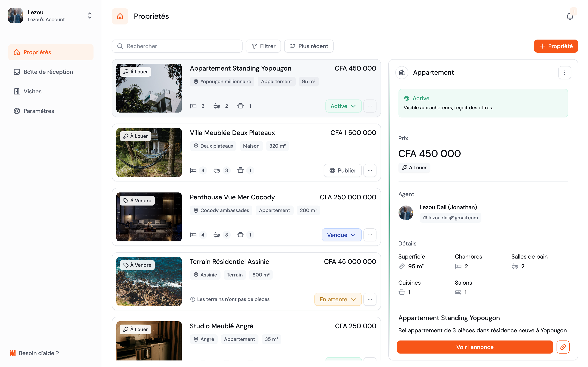Open Paramètres in the sidebar
Screen dimensions: 588x367
pyautogui.click(x=39, y=111)
